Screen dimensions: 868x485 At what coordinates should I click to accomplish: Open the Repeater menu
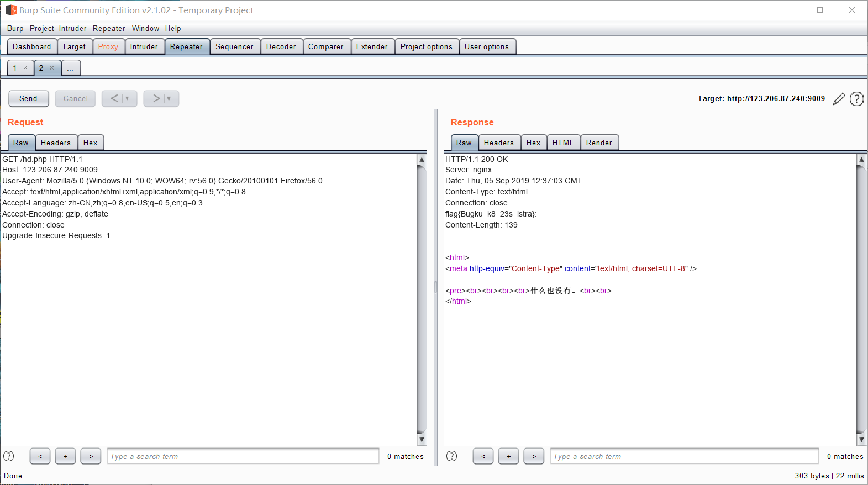coord(109,28)
